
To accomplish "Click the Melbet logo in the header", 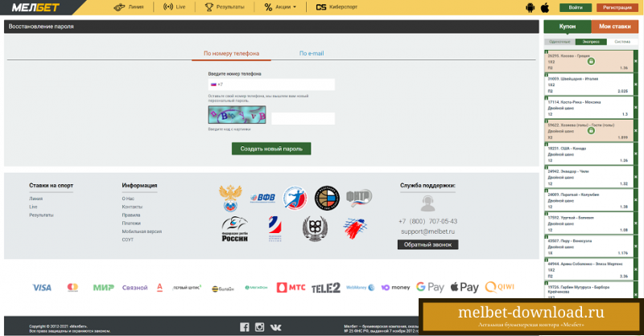I will pyautogui.click(x=35, y=7).
